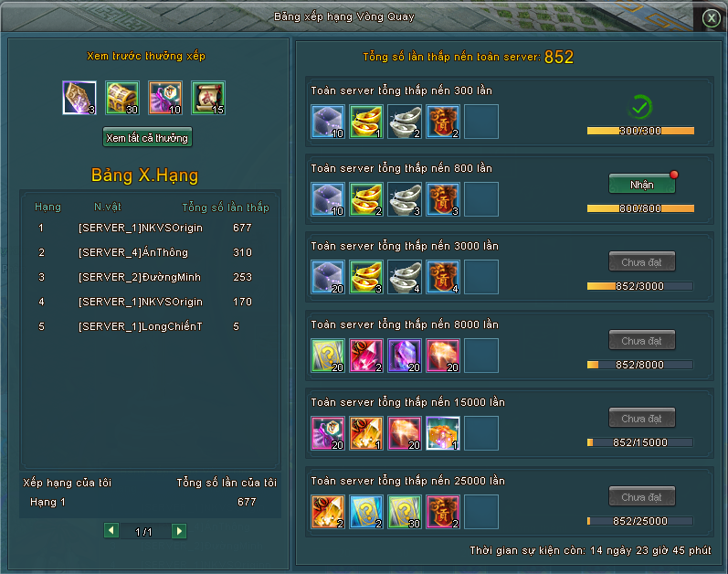Select the treasure chest reward icon with count 30
This screenshot has height=574, width=728.
pyautogui.click(x=122, y=98)
